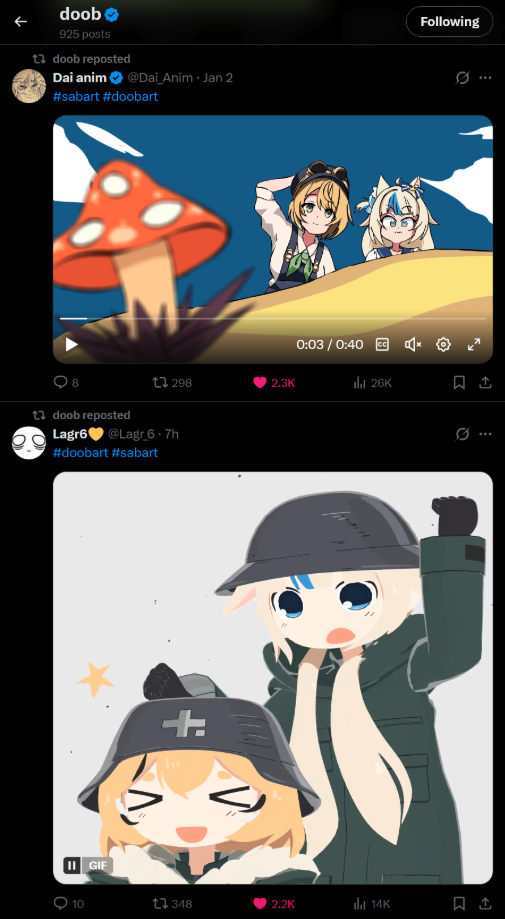Click the Following button
This screenshot has height=919, width=505.
click(449, 22)
